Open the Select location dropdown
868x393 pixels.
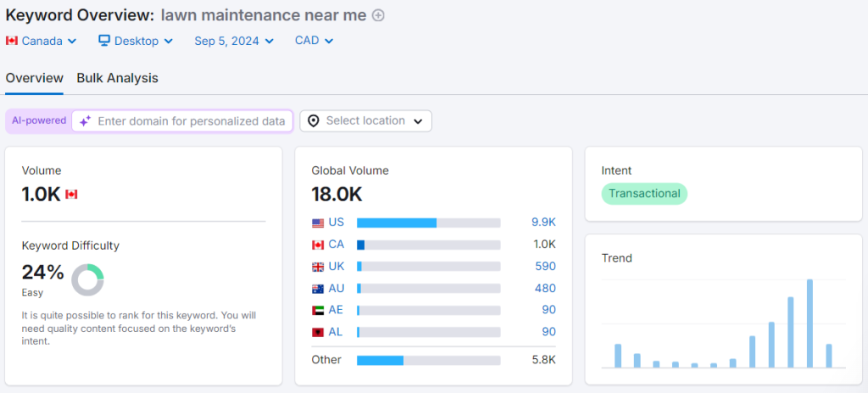pyautogui.click(x=366, y=121)
